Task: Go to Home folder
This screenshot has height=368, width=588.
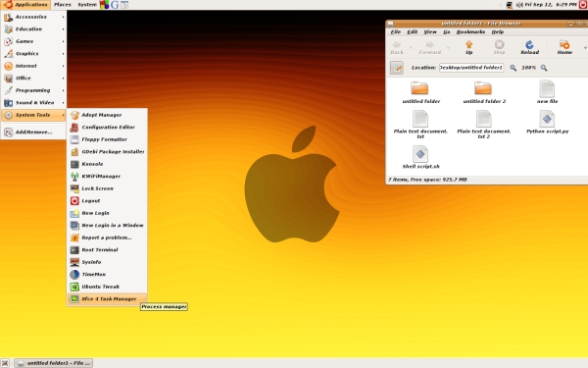Action: (564, 48)
